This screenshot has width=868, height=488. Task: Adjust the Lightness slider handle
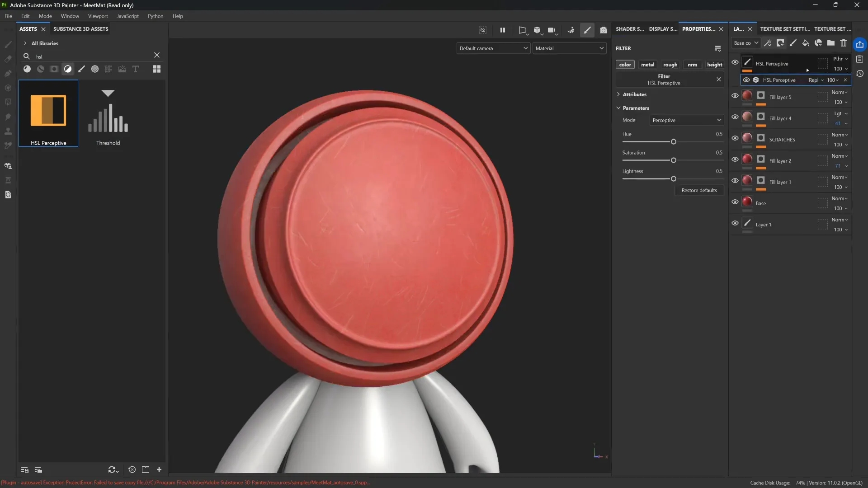(x=673, y=179)
